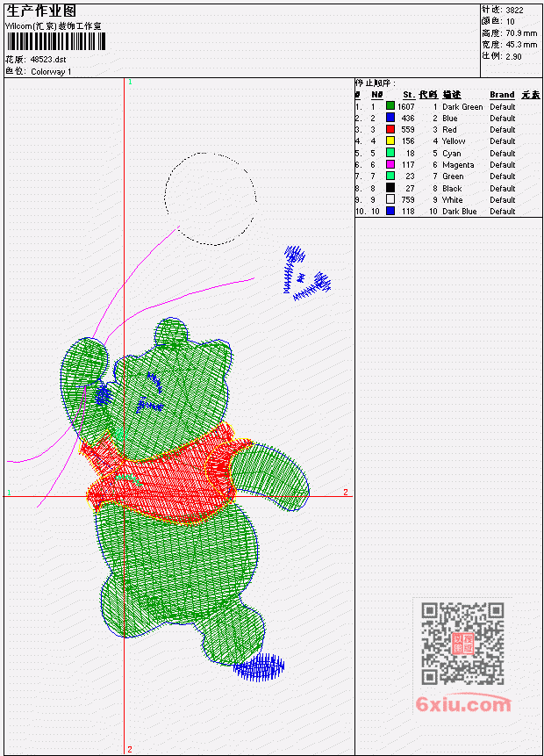Click the 'Dark Green' description text
This screenshot has width=544, height=756.
pyautogui.click(x=462, y=106)
